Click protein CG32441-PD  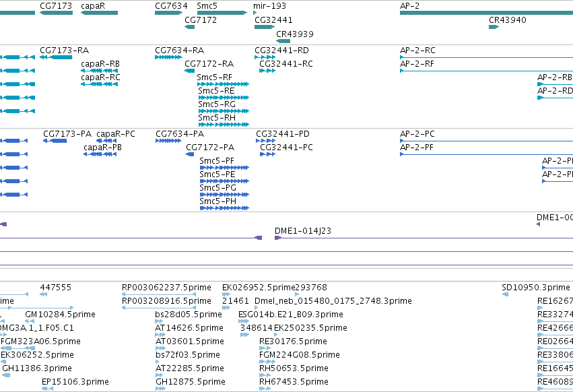tap(283, 134)
